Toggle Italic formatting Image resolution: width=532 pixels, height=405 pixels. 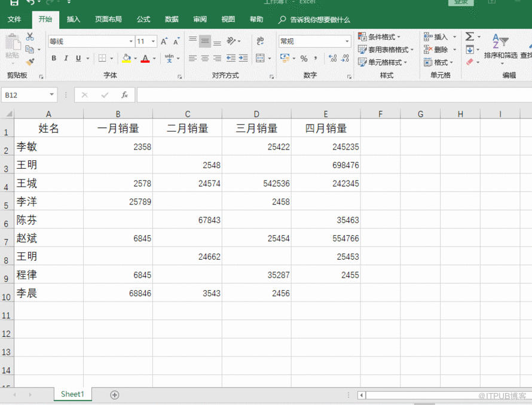coord(66,59)
